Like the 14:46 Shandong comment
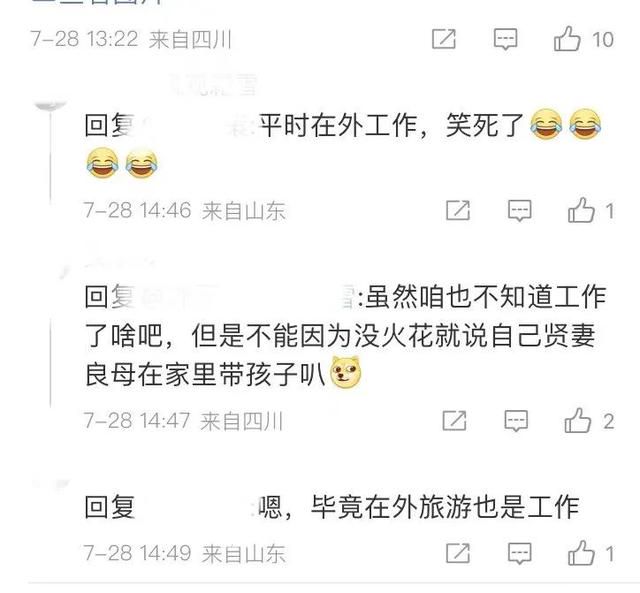Image resolution: width=640 pixels, height=593 pixels. [581, 210]
